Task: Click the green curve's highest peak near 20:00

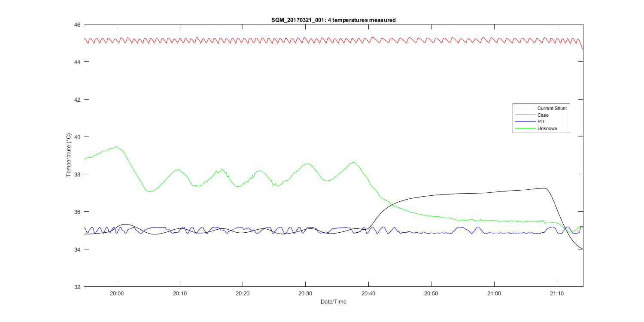Action: 116,147
